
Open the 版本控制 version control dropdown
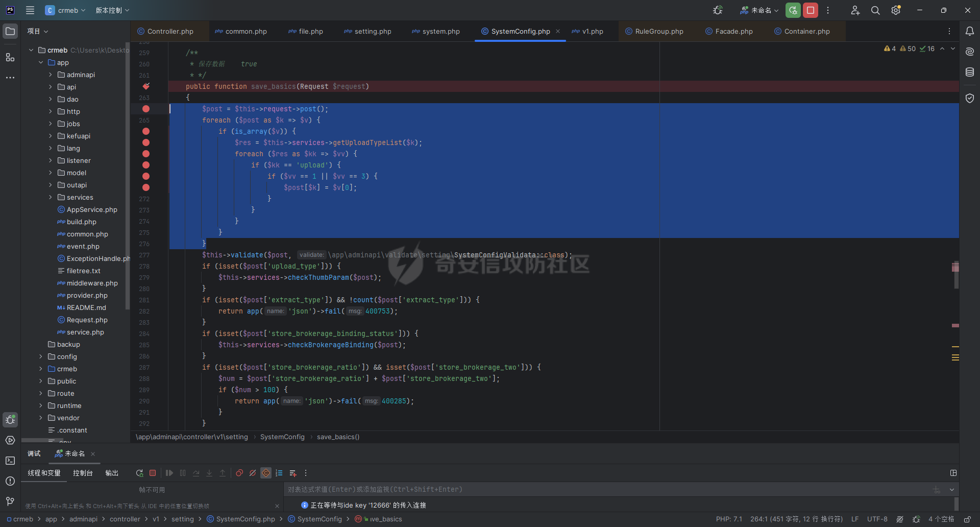point(112,10)
